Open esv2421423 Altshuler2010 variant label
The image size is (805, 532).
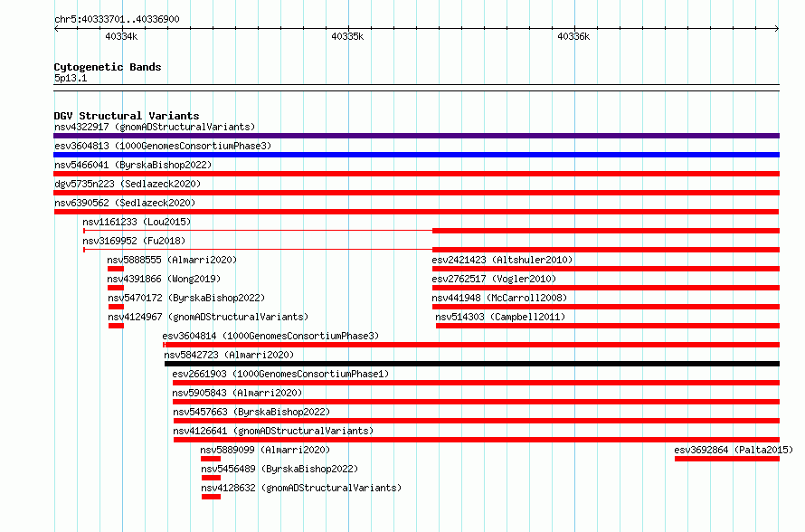tap(502, 260)
